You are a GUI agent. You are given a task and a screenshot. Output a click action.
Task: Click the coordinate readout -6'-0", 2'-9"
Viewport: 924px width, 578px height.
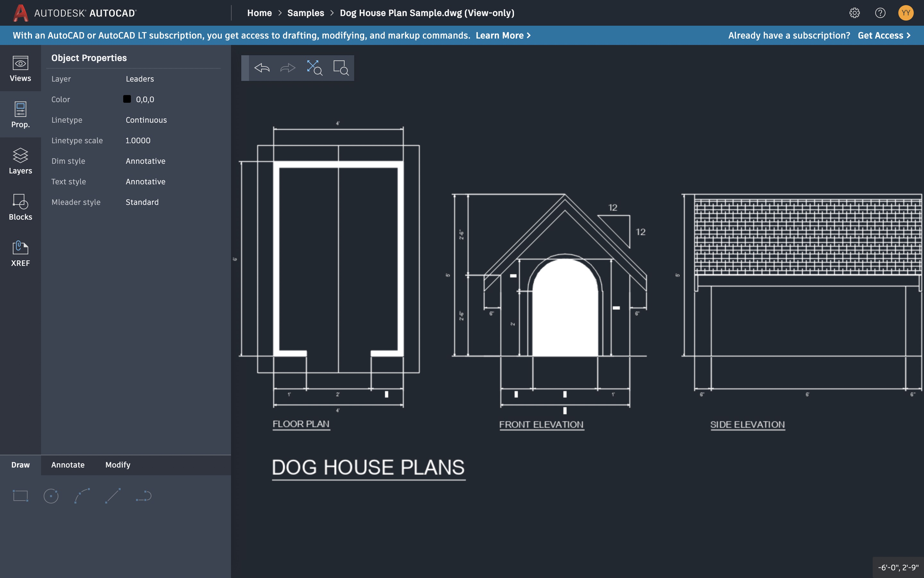(898, 568)
